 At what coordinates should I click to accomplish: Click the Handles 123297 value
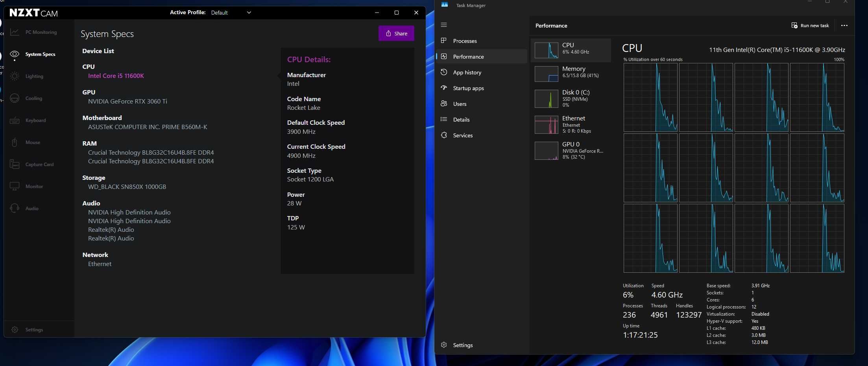689,315
